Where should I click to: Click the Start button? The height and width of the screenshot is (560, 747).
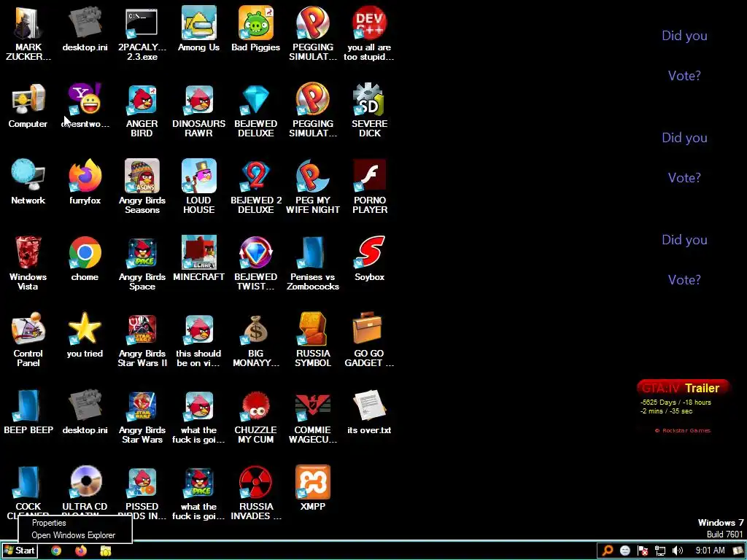point(19,551)
